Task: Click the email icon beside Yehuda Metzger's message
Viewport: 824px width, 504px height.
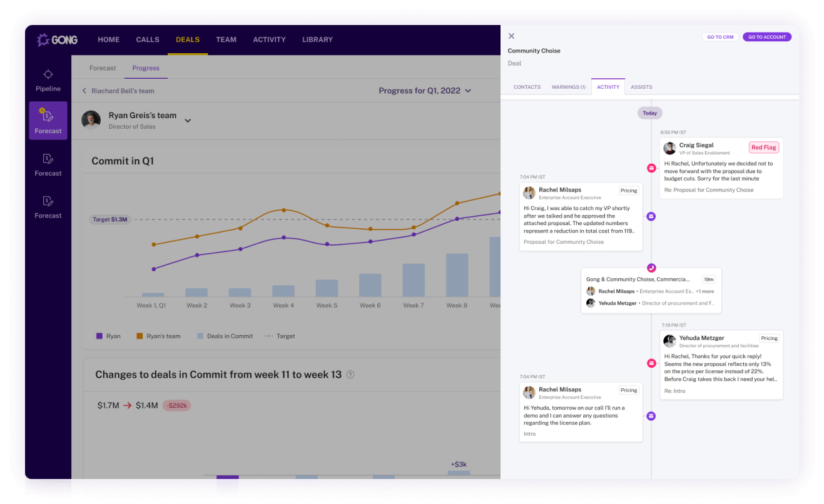Action: tap(651, 363)
